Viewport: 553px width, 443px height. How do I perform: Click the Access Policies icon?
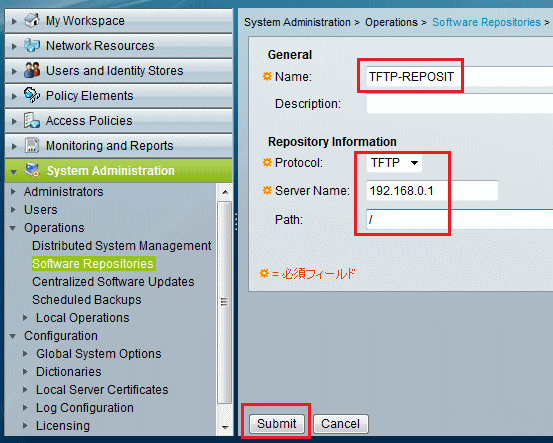(x=32, y=120)
